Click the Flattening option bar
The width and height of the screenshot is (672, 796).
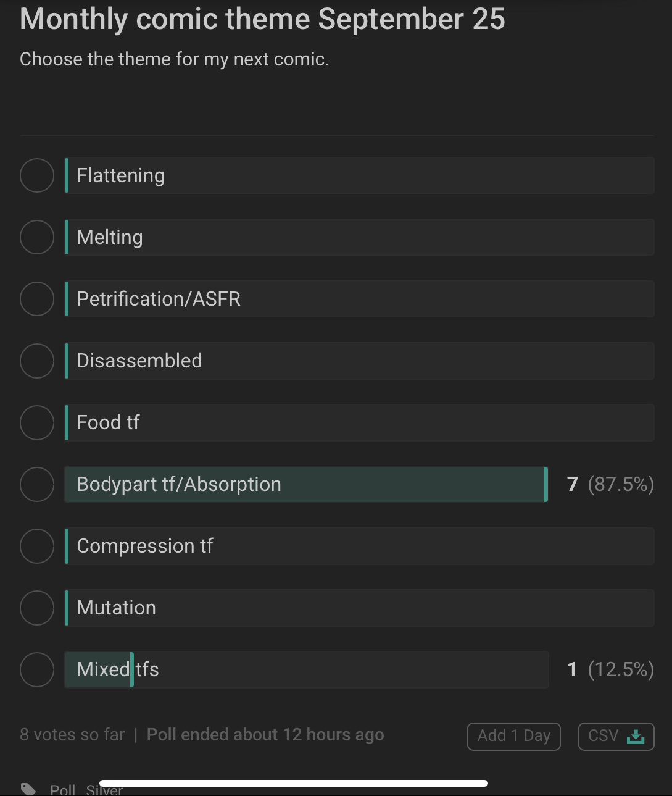(360, 175)
